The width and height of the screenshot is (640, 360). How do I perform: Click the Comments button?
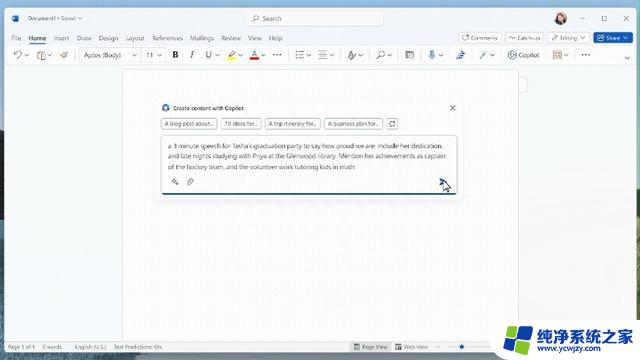click(480, 38)
